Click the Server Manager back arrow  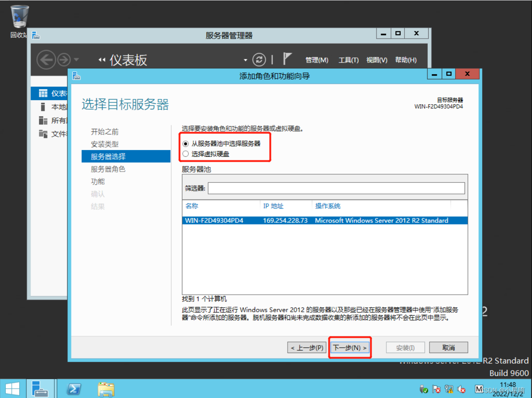click(x=46, y=60)
